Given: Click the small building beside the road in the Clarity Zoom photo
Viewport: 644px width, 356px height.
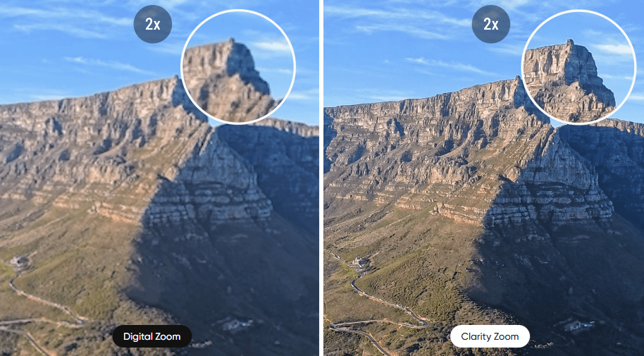Looking at the screenshot, I should point(361,262).
